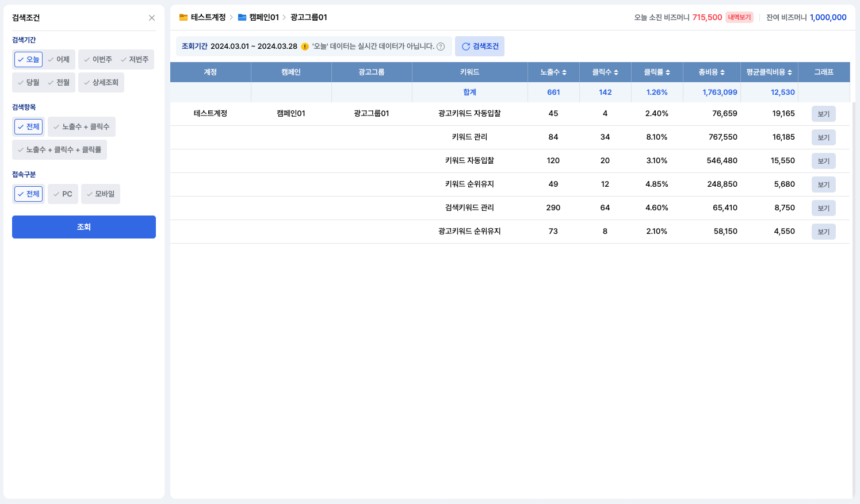Click the 캠페인01 blue folder icon
The height and width of the screenshot is (504, 860).
click(x=242, y=17)
